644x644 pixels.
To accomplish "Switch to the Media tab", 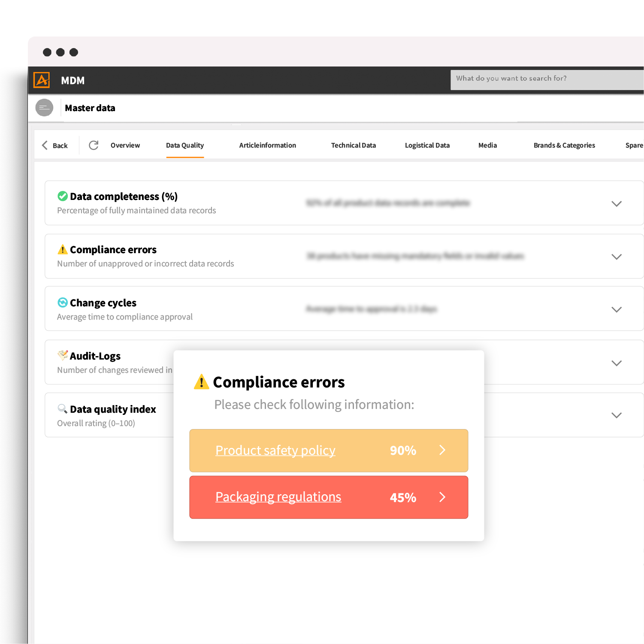I will (487, 145).
